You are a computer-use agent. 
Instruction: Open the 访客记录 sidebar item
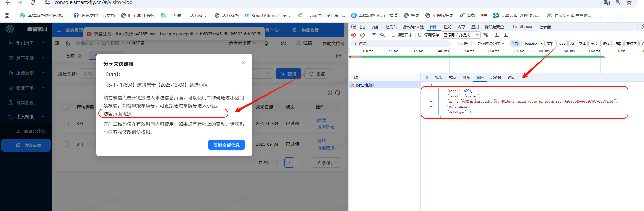[x=26, y=145]
